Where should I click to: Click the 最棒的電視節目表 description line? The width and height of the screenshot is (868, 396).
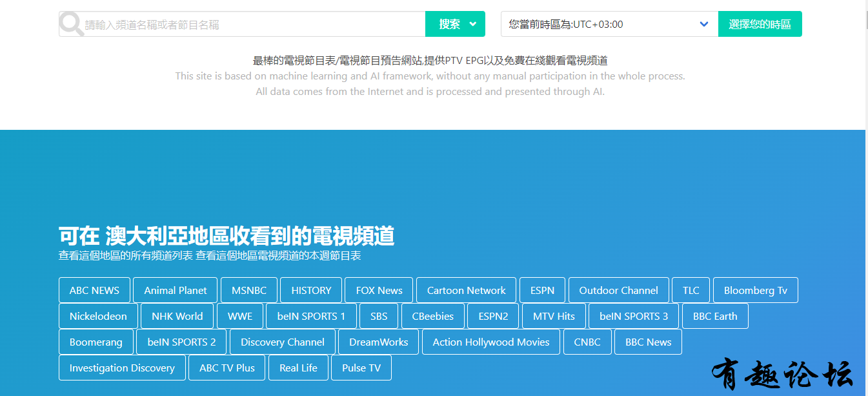coord(430,61)
